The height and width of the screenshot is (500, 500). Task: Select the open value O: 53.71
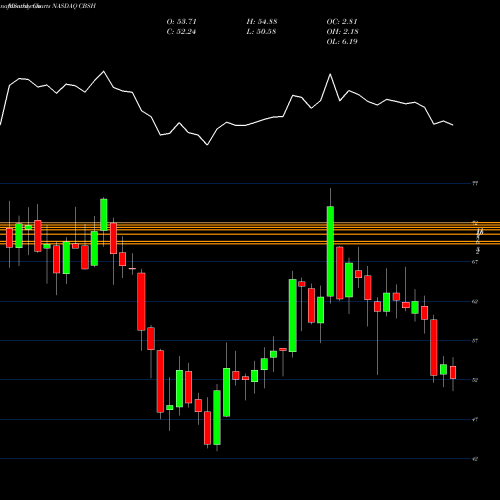coord(182,22)
